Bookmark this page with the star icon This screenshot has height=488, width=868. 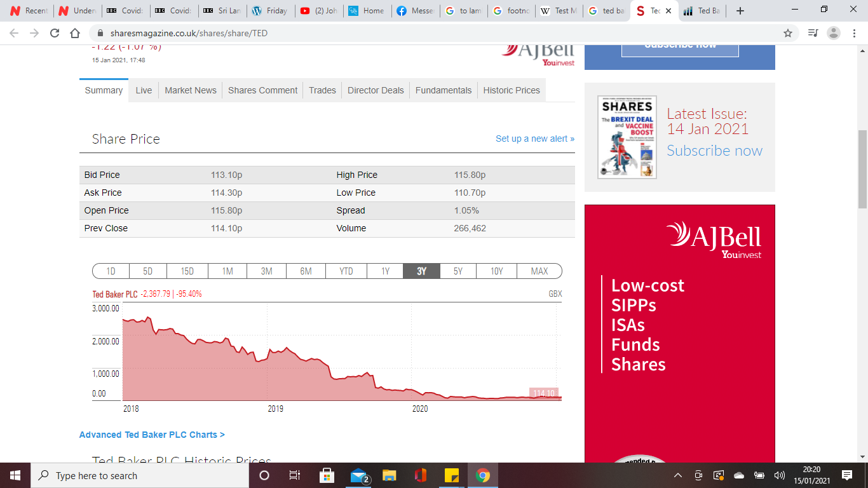[x=788, y=33]
